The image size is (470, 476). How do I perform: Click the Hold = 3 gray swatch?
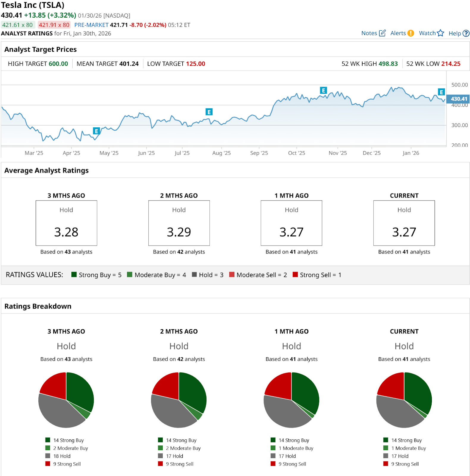194,274
